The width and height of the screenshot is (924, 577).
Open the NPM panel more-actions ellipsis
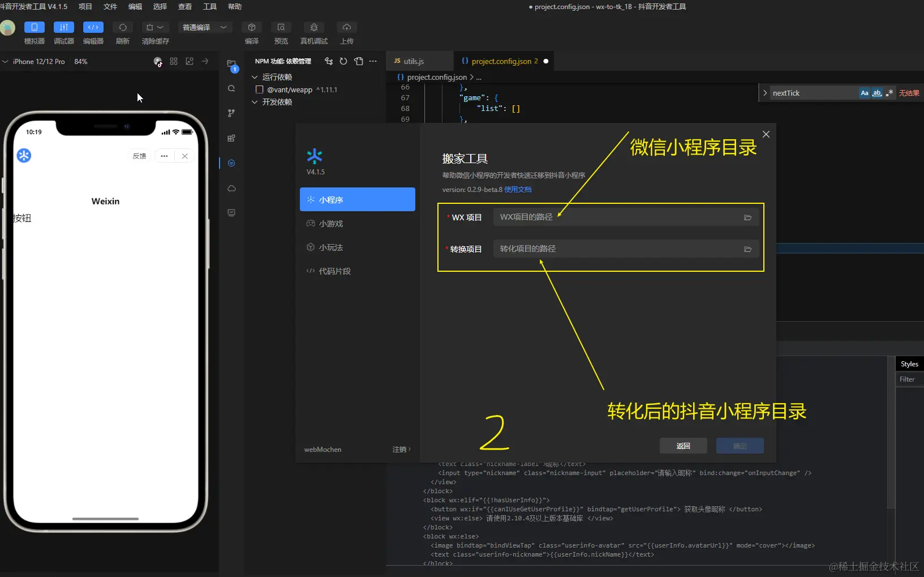(373, 61)
